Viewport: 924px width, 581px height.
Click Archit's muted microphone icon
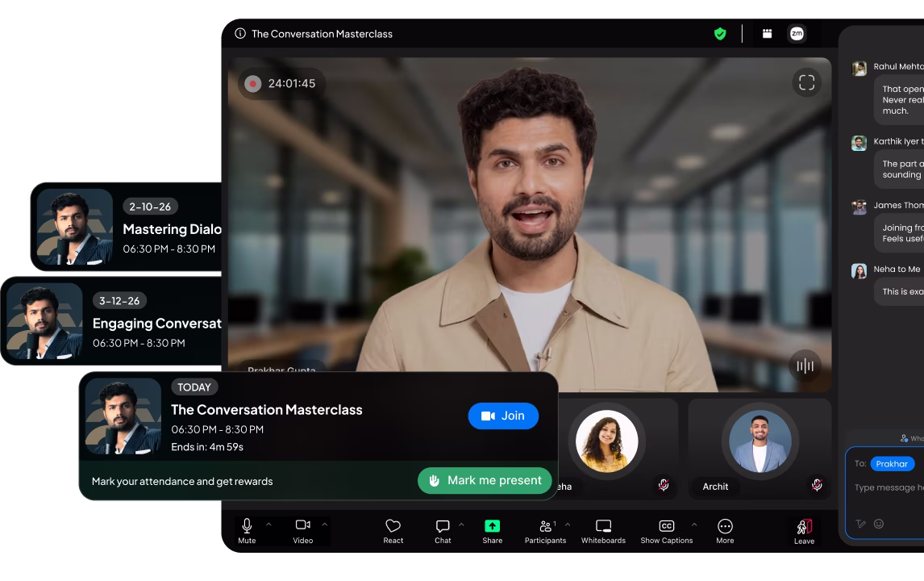817,485
